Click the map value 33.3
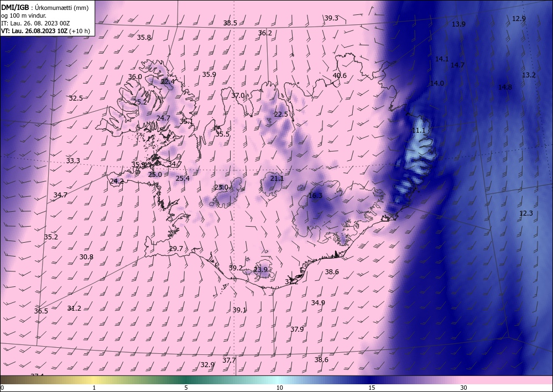 (x=73, y=161)
